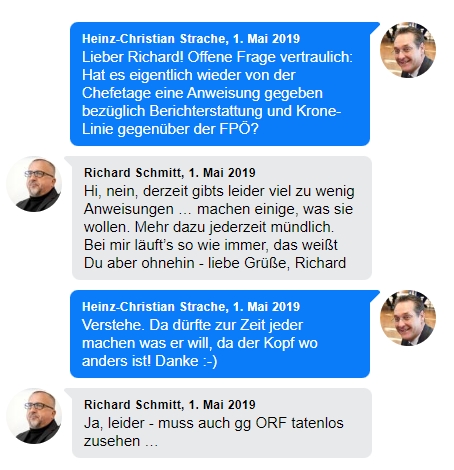Click the word 'Krone-' in the first bubble
Image resolution: width=454 pixels, height=470 pixels.
coord(319,111)
